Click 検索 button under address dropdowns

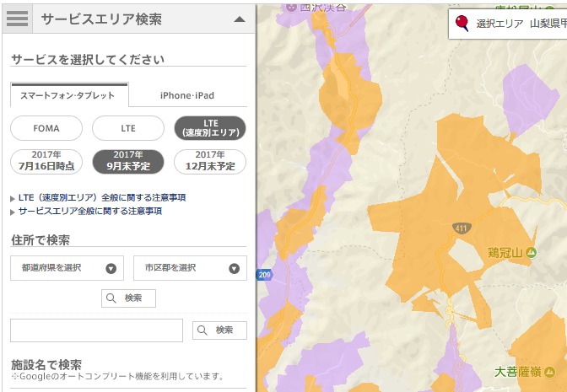click(x=128, y=298)
